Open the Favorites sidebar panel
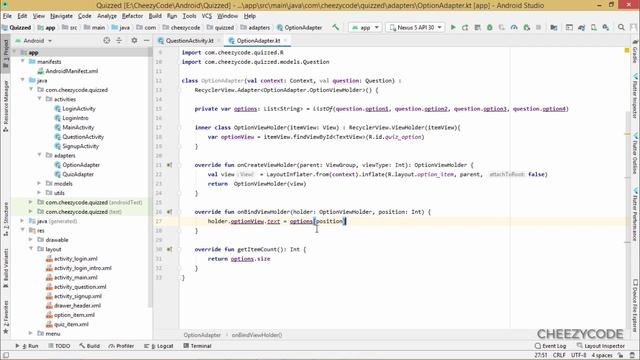The width and height of the screenshot is (640, 360). (5, 317)
